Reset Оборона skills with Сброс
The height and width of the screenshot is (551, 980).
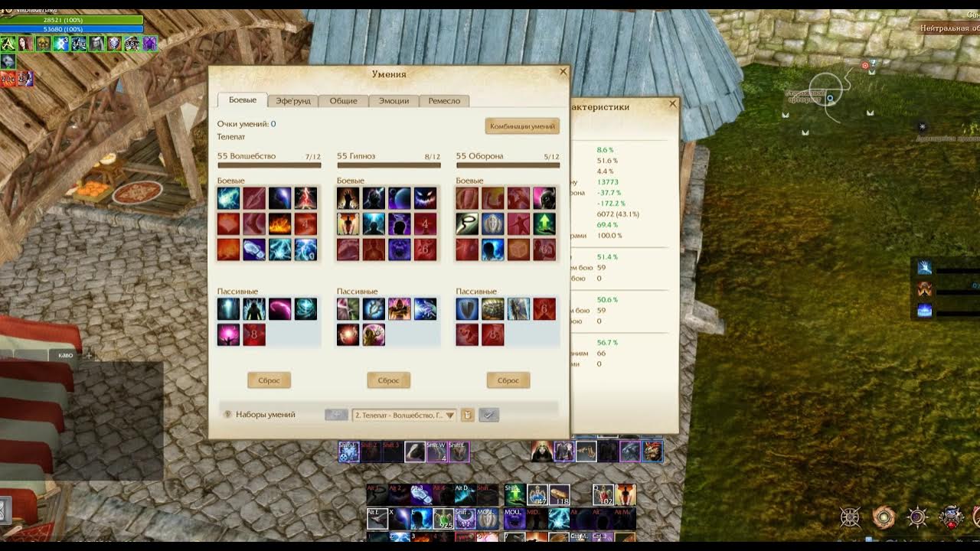pos(508,380)
